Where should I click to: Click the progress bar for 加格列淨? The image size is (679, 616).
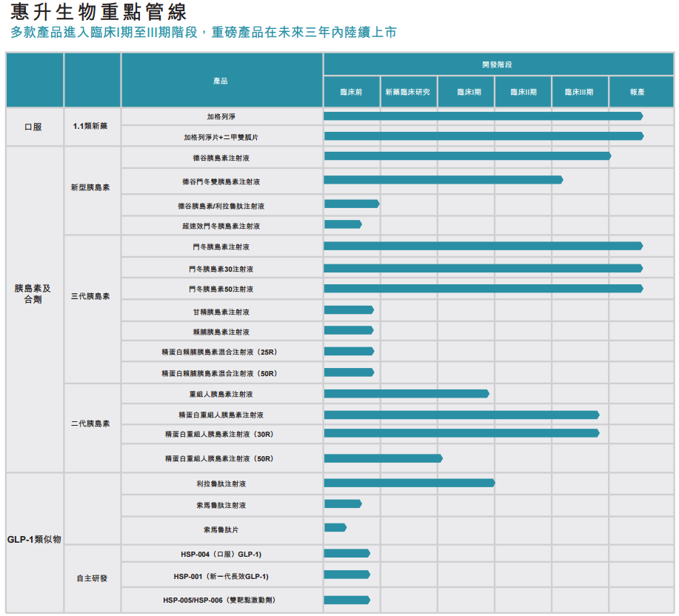tap(484, 116)
